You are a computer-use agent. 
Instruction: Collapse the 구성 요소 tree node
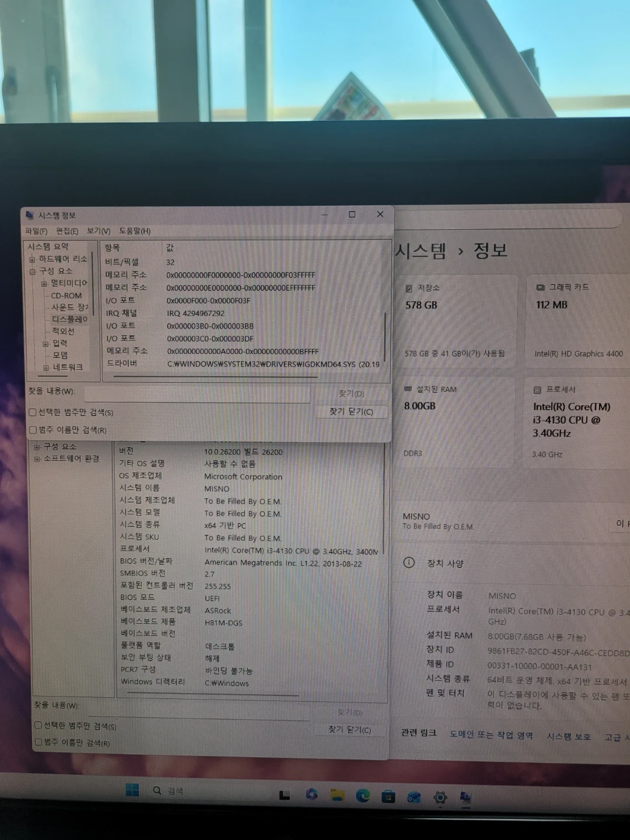(33, 271)
